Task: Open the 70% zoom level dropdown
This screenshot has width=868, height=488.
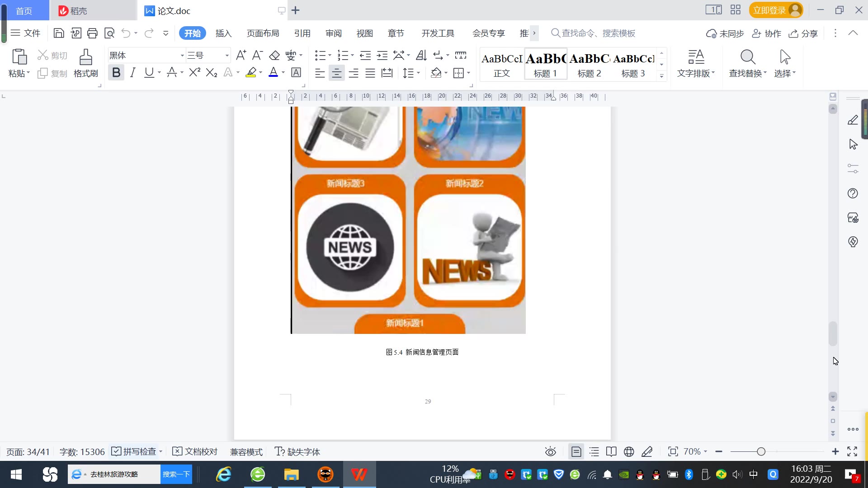Action: pyautogui.click(x=695, y=451)
